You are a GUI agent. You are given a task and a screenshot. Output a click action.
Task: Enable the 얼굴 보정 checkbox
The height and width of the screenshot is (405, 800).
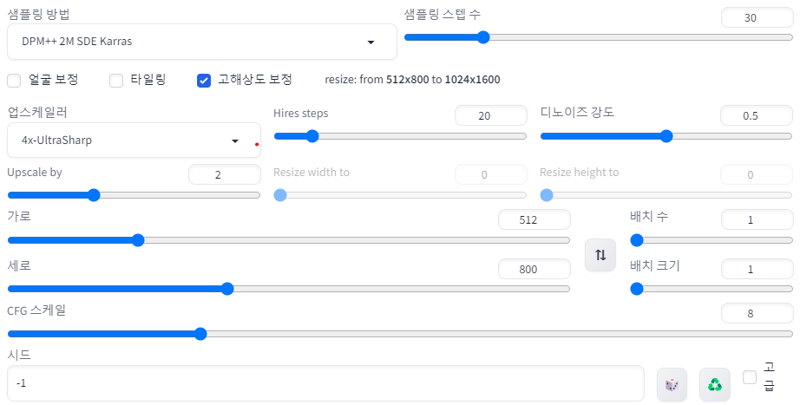coord(14,79)
